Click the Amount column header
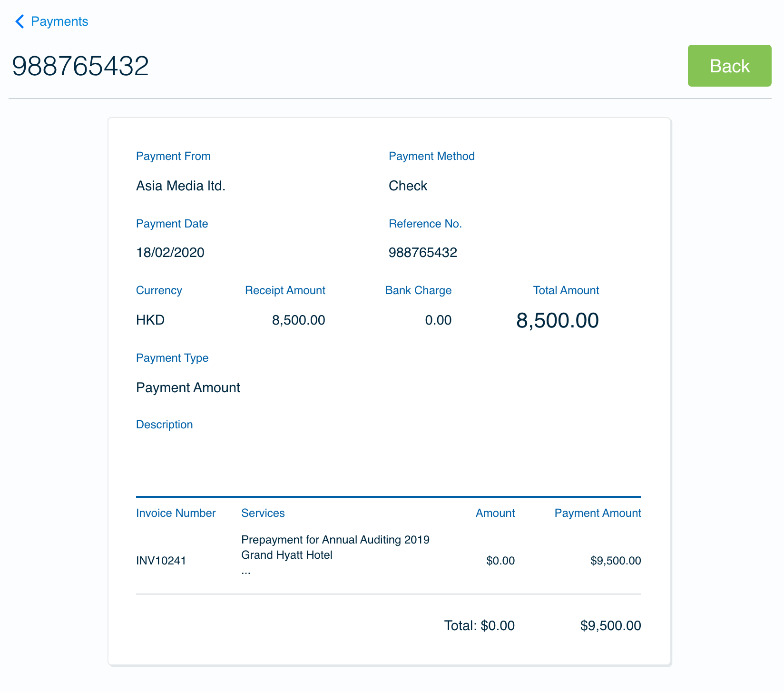784x692 pixels. (495, 513)
